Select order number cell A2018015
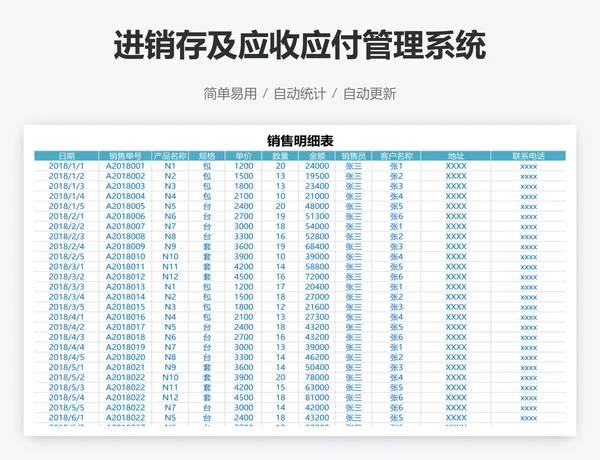The width and height of the screenshot is (600, 460). pyautogui.click(x=126, y=306)
